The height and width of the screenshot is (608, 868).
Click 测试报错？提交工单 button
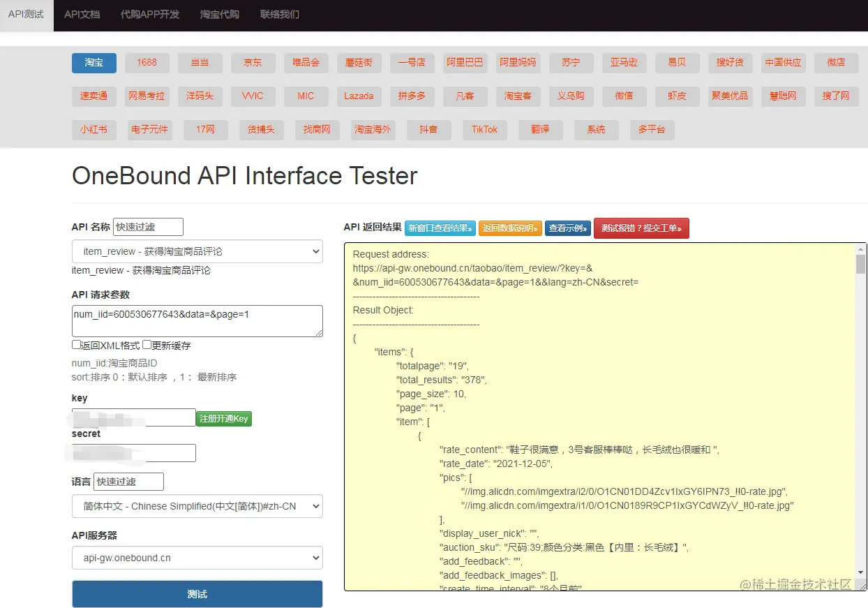click(641, 228)
